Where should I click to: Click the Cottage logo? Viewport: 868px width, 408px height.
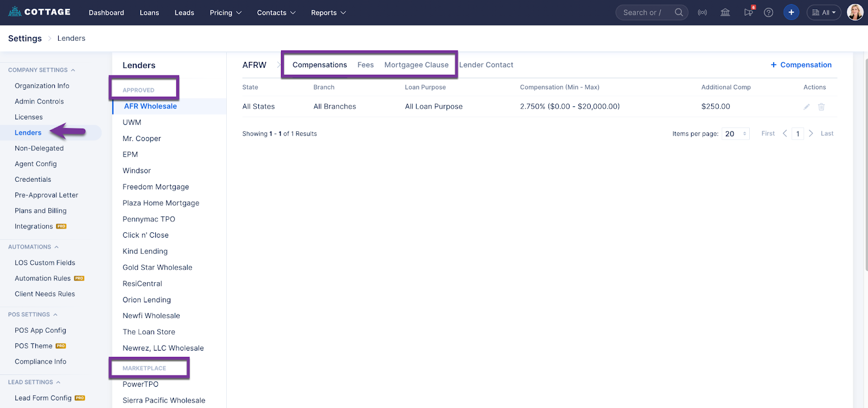39,12
